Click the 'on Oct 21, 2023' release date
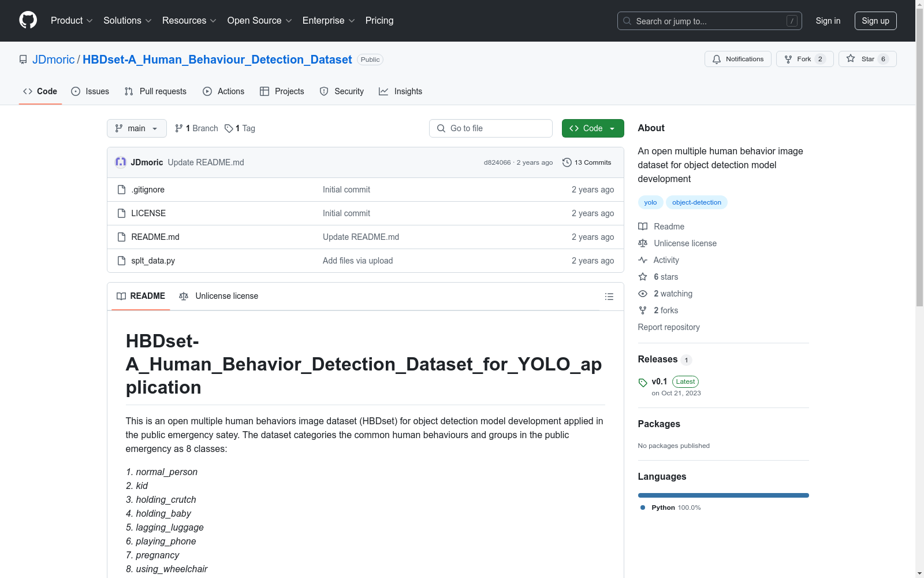The width and height of the screenshot is (924, 578). 676,393
